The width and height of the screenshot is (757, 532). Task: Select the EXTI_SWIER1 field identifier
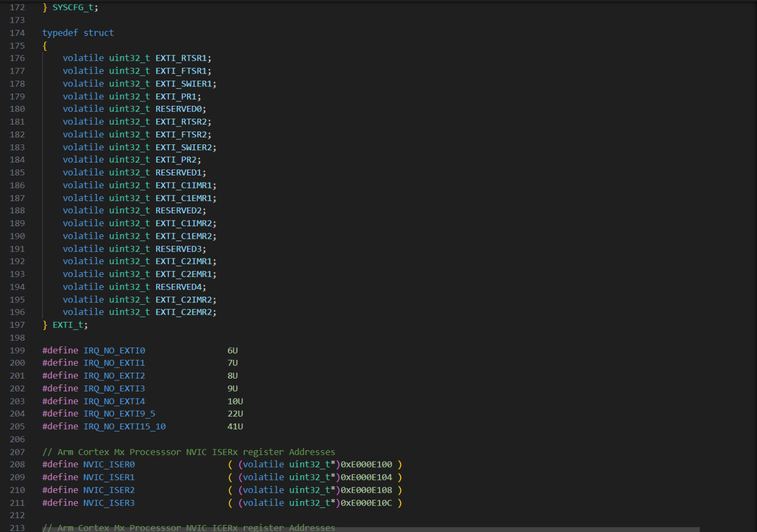(x=183, y=84)
